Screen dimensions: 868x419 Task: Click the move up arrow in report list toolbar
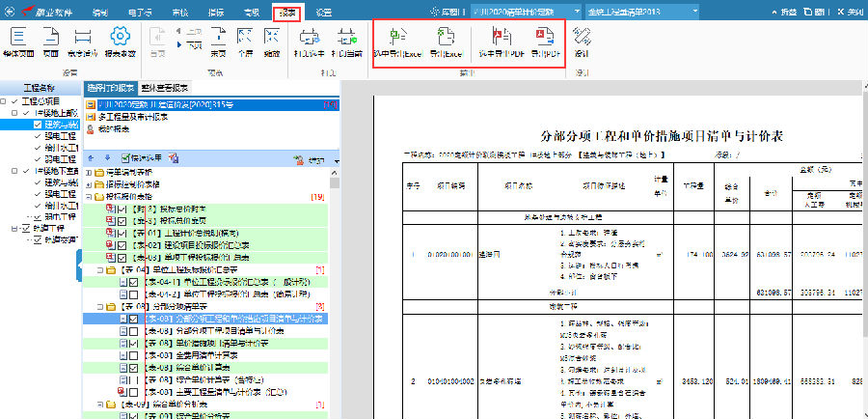[x=92, y=156]
